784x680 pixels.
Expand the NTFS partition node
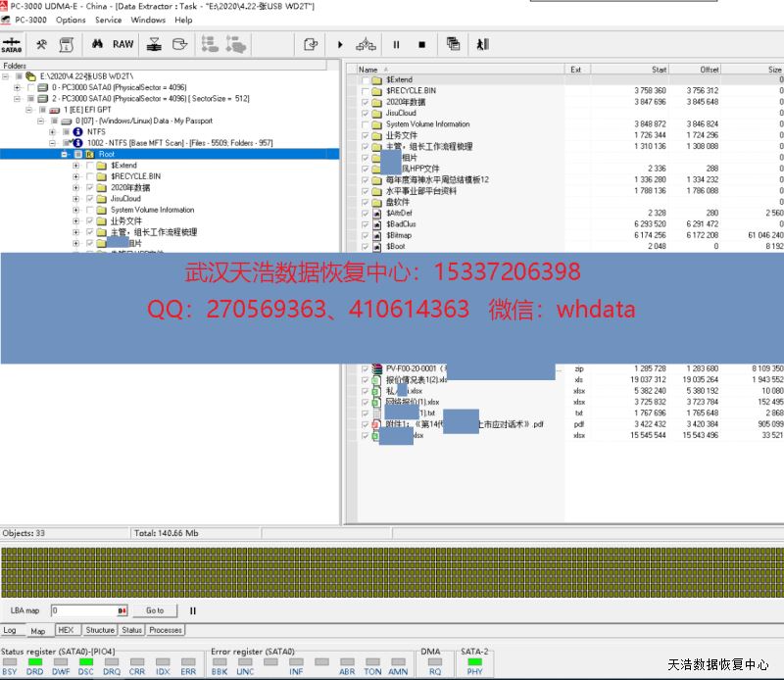pyautogui.click(x=53, y=132)
